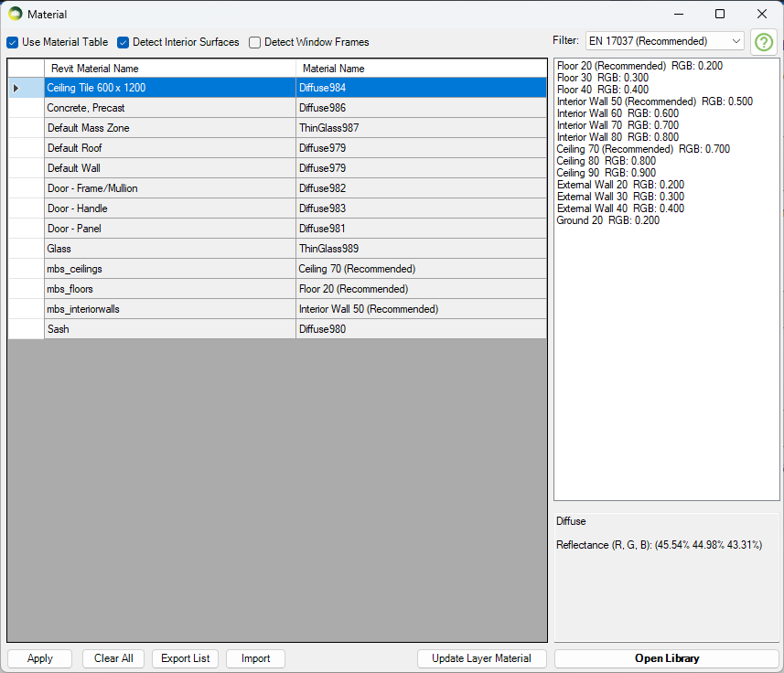Click Update Layer Material button
The width and height of the screenshot is (784, 673).
481,658
